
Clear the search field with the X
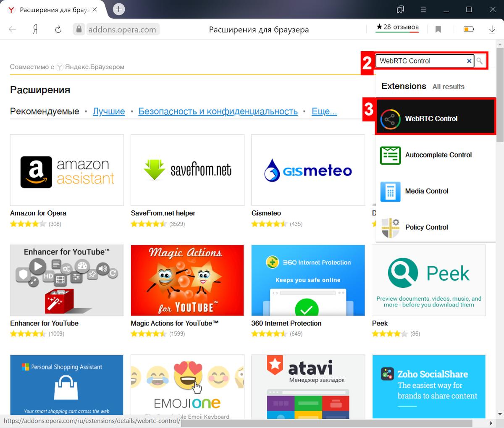coord(469,61)
